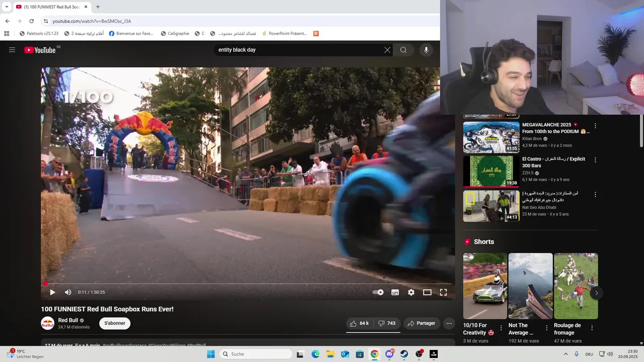Image resolution: width=644 pixels, height=362 pixels.
Task: Play the video
Action: [52, 292]
